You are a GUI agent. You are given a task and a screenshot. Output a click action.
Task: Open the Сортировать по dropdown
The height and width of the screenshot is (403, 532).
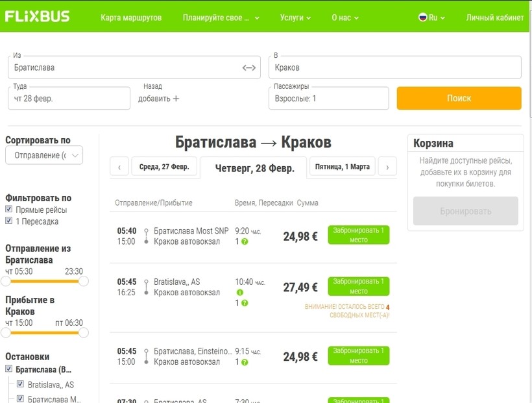(44, 156)
